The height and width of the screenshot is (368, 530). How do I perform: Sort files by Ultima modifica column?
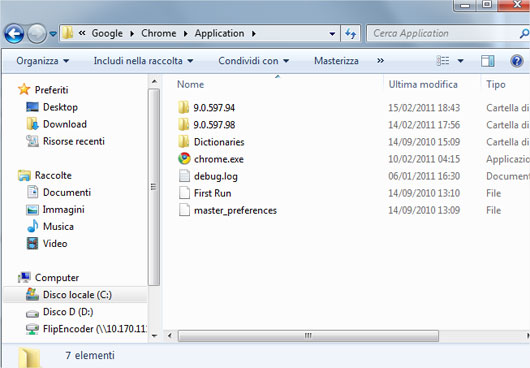coord(423,84)
